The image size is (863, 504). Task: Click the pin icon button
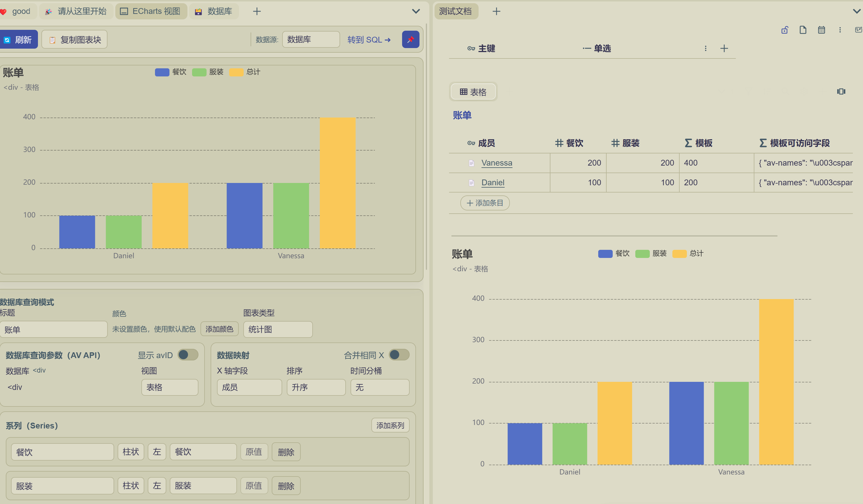point(410,40)
